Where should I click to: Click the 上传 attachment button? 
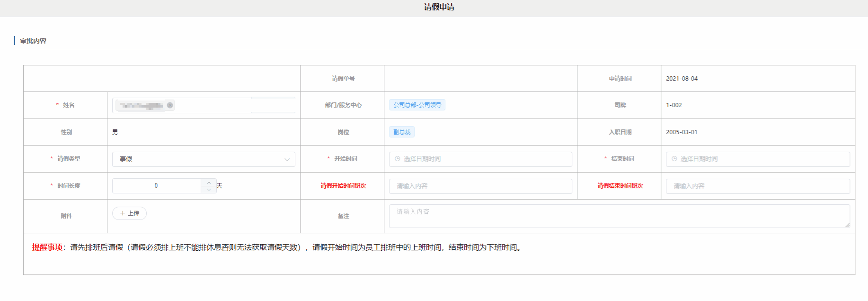130,213
